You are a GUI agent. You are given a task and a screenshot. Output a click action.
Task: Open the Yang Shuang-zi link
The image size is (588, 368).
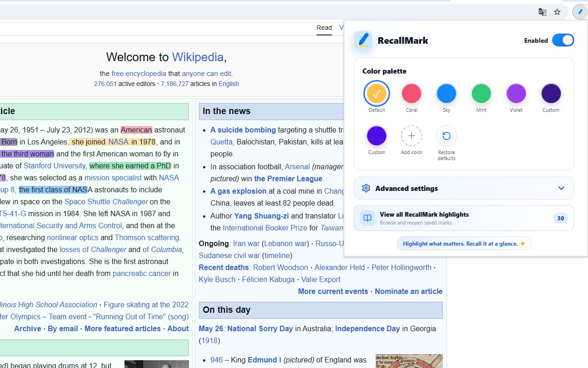point(261,216)
